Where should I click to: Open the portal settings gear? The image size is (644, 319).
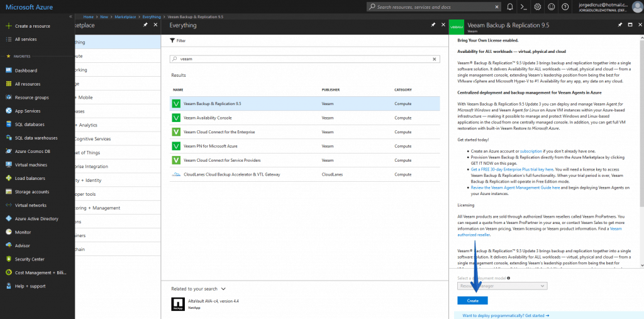(x=537, y=7)
